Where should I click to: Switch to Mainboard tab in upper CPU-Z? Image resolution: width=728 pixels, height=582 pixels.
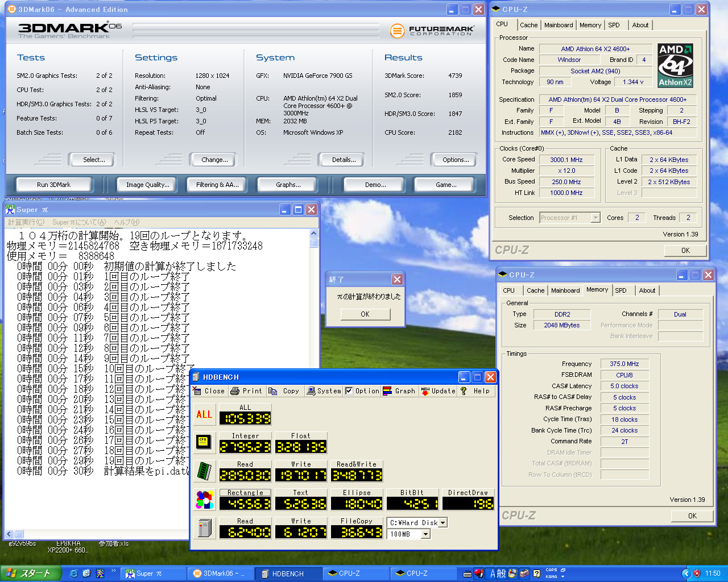pyautogui.click(x=559, y=25)
